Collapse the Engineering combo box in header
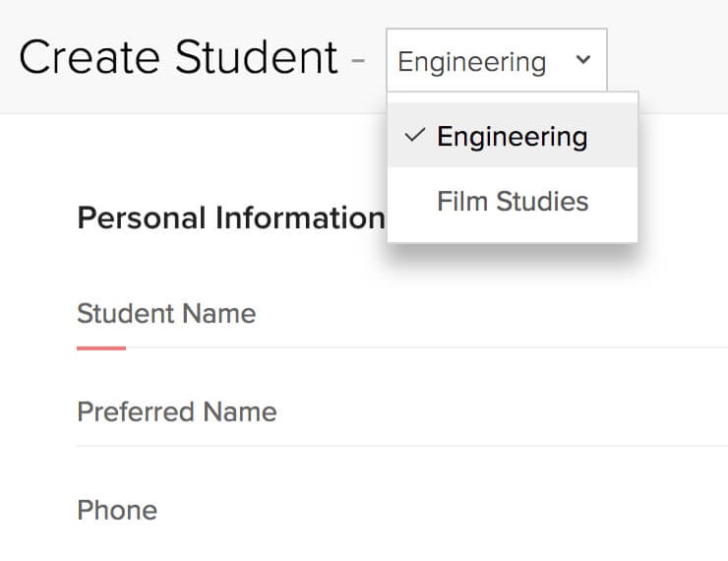 497,60
